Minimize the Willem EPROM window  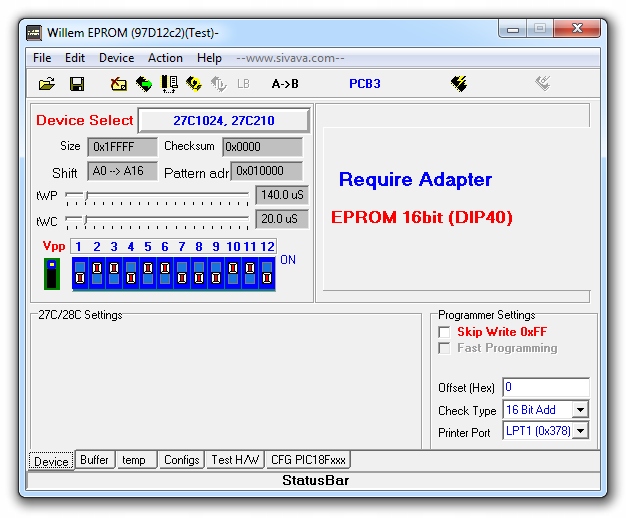[x=513, y=29]
